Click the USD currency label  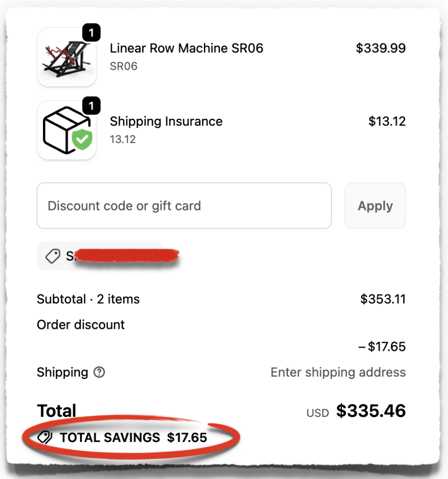click(318, 413)
